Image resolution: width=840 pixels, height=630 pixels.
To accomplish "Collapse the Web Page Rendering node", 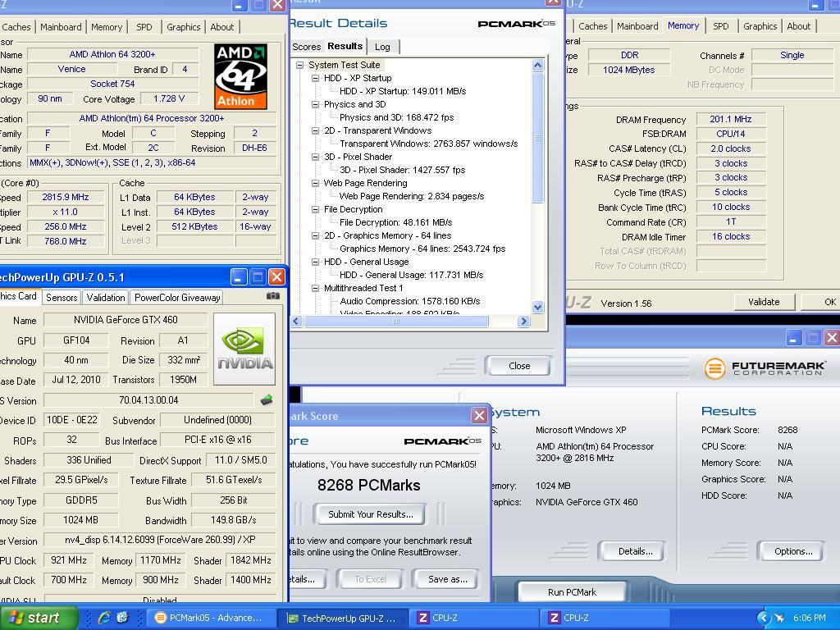I will point(316,183).
